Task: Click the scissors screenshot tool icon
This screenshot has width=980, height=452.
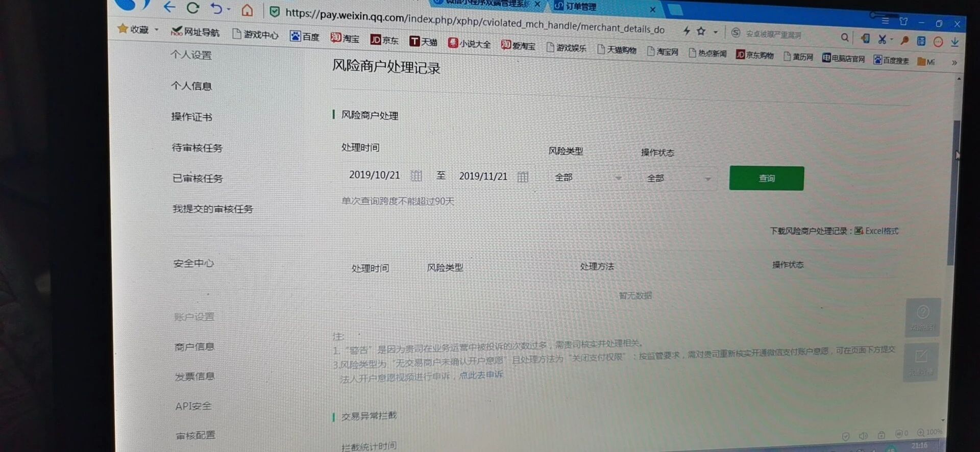Action: pyautogui.click(x=882, y=39)
